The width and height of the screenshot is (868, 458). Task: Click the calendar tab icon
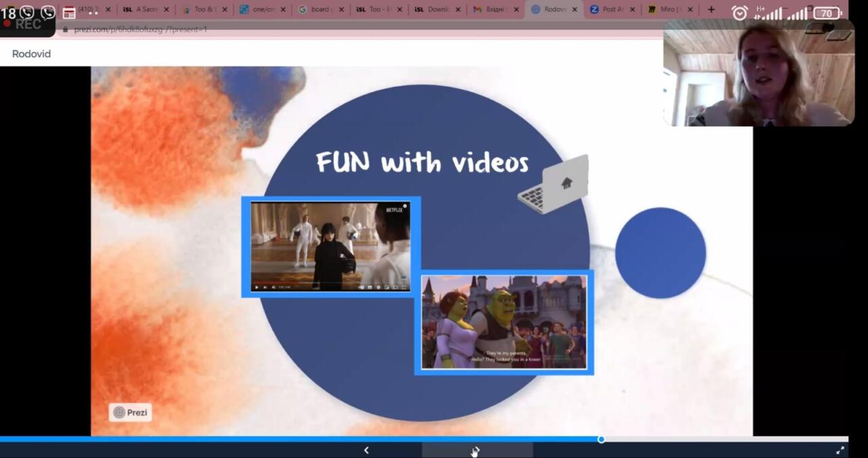68,12
